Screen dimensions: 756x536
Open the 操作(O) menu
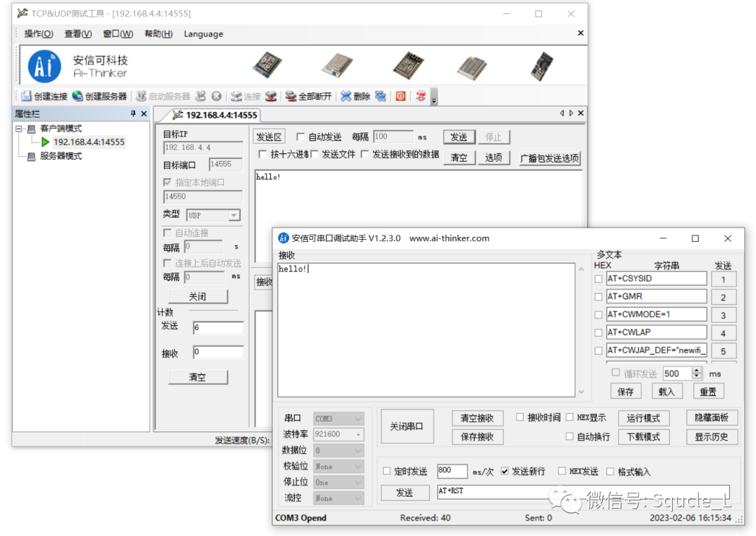coord(38,34)
